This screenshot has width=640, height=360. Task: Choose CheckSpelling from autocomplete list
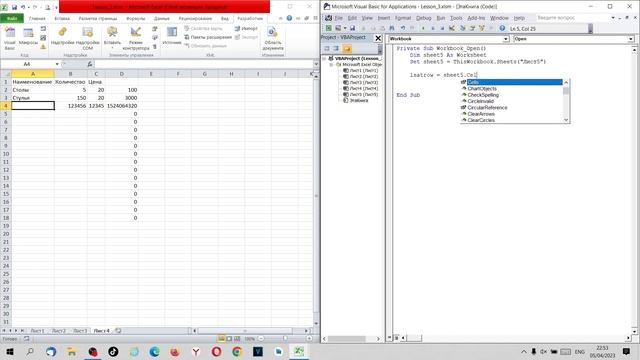click(x=483, y=95)
